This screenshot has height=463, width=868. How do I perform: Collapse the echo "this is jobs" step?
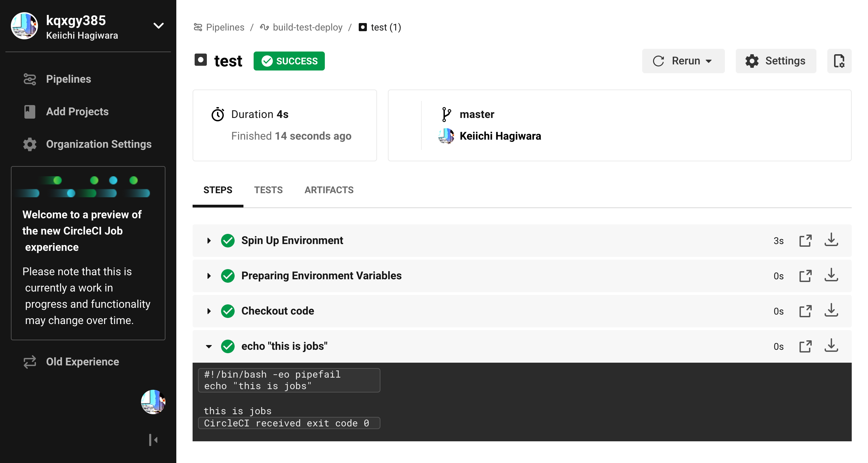click(209, 346)
